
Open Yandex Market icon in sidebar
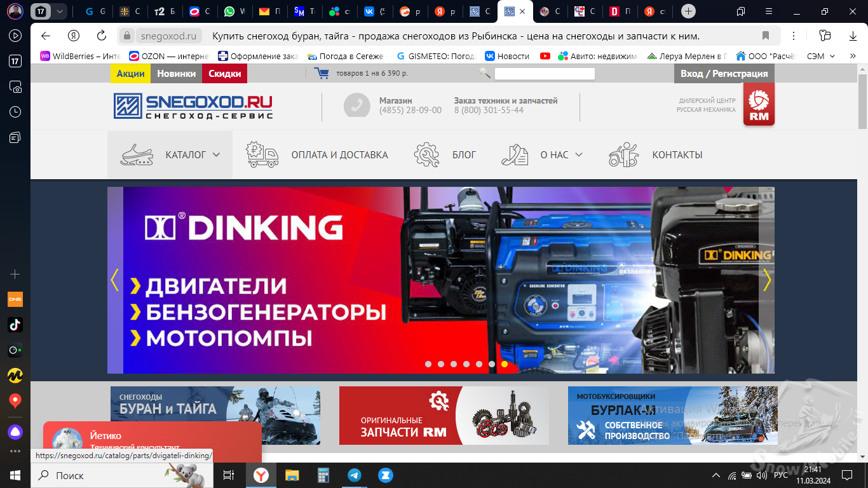click(x=15, y=375)
